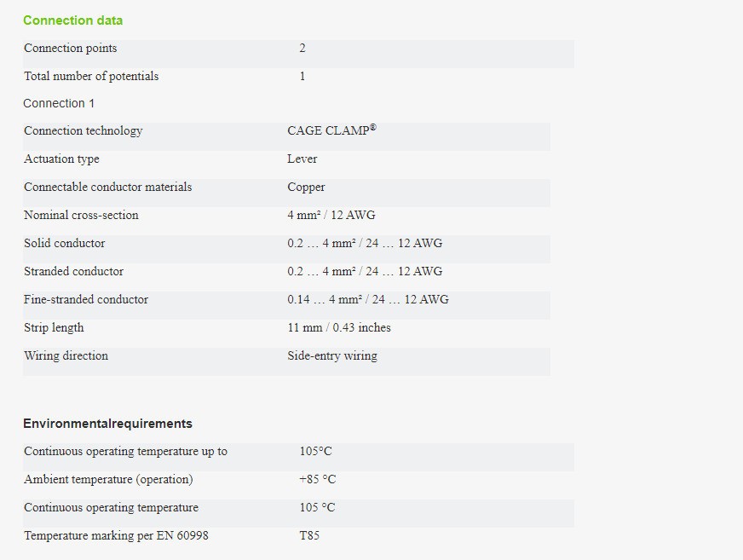Click the Solid conductor row label

65,244
